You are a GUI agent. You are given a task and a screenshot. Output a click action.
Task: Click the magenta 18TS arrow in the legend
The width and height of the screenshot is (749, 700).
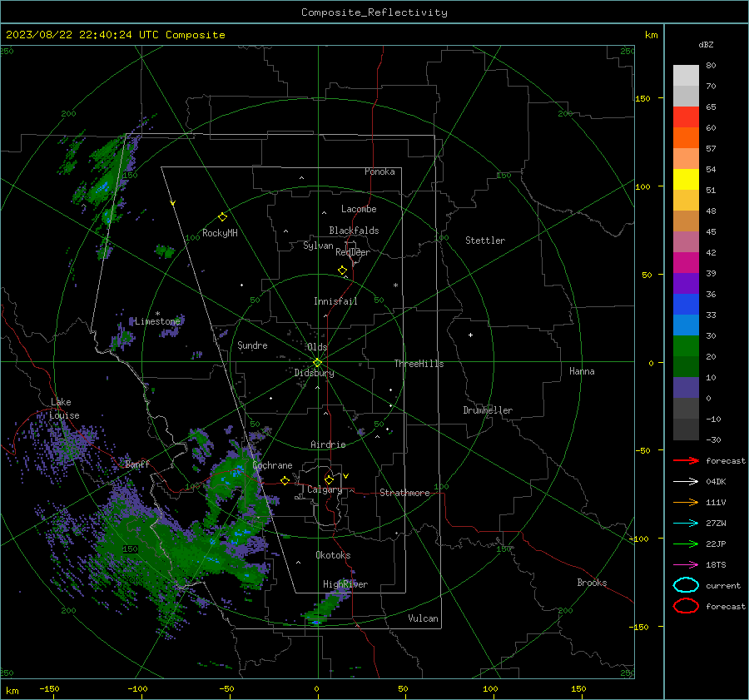686,565
